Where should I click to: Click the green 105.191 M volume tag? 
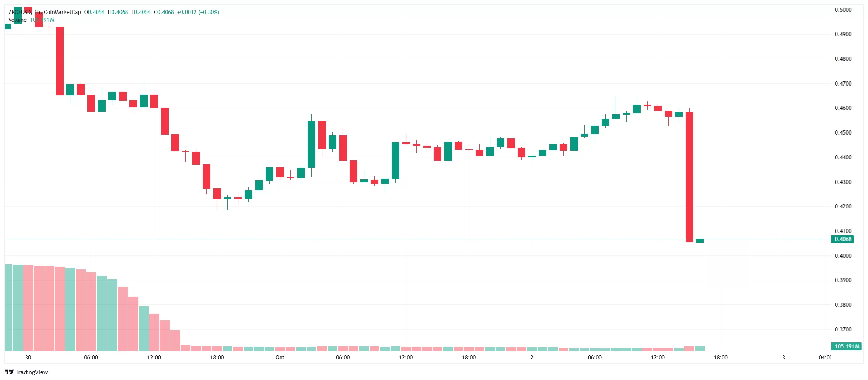click(x=847, y=346)
